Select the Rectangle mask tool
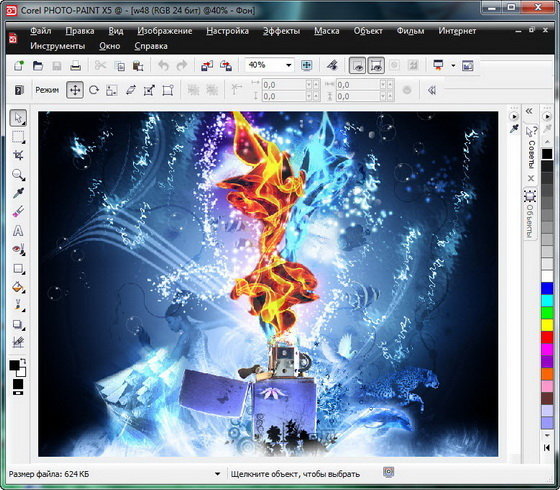Viewport: 560px width, 490px height. click(18, 137)
